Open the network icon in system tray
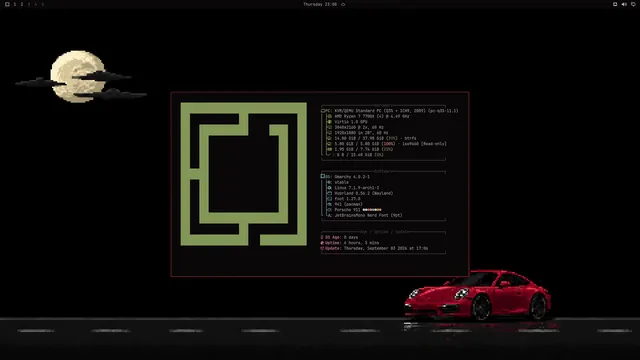 (x=615, y=4)
